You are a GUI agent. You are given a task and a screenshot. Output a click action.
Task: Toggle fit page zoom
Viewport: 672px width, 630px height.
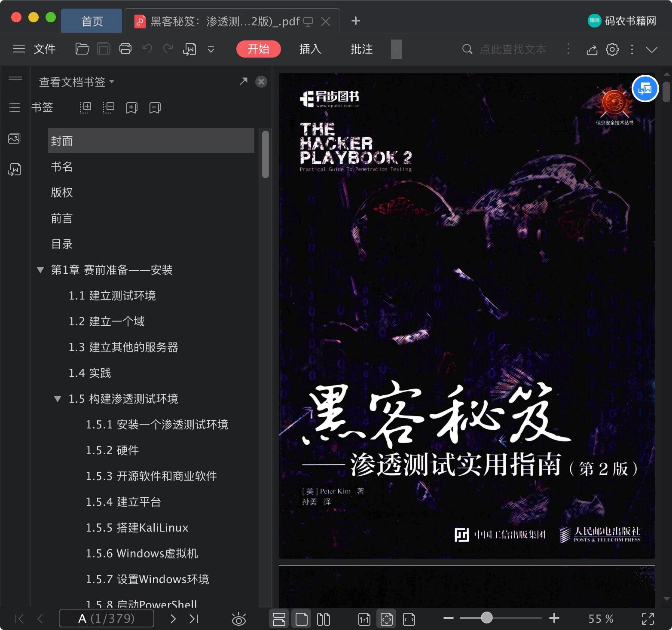coord(387,619)
